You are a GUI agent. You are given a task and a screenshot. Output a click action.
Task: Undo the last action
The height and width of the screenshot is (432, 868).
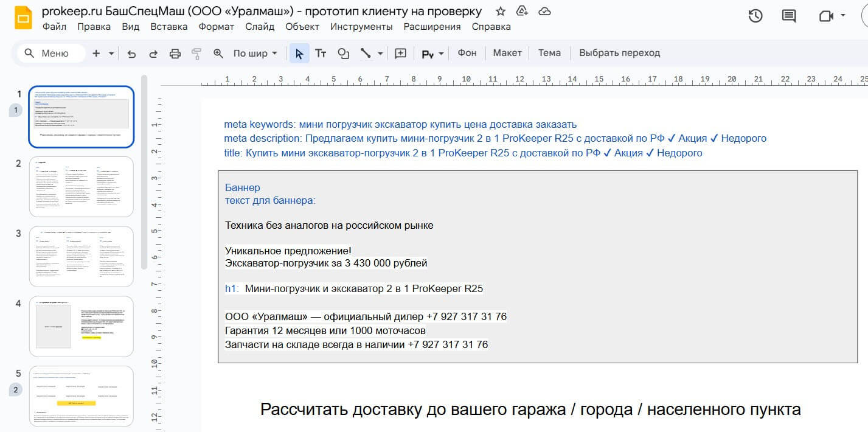click(131, 54)
